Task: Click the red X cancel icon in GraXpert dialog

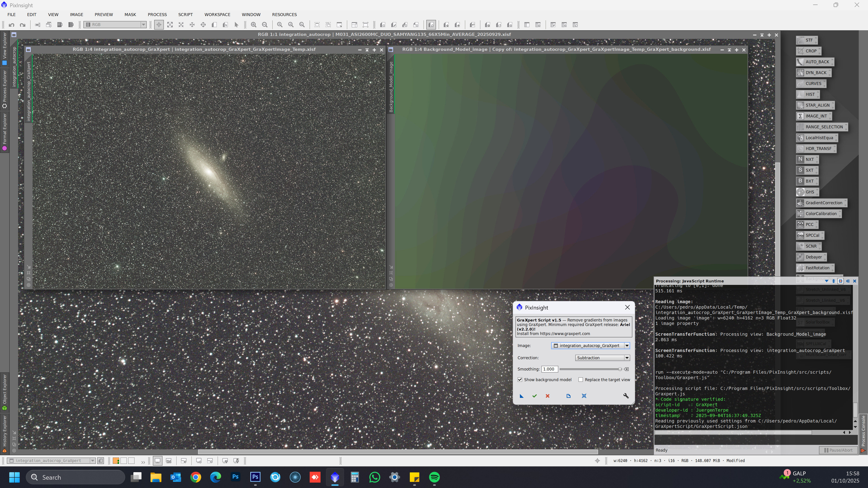Action: pos(547,396)
